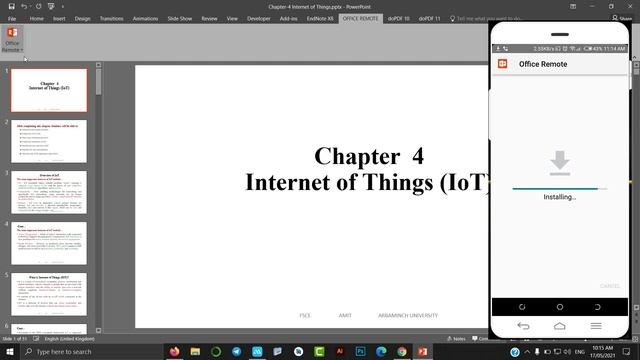Tap the circle icon in phone black bar
Image resolution: width=640 pixels, height=360 pixels.
[x=560, y=307]
